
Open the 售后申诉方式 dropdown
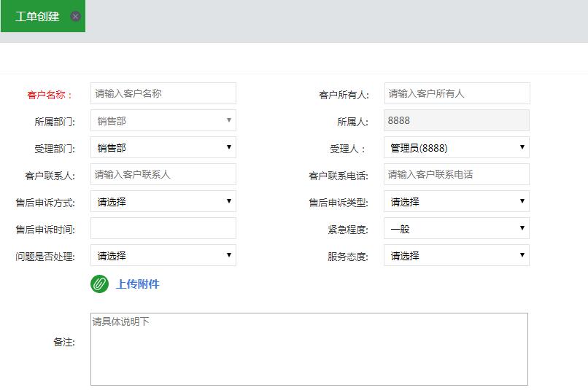click(x=163, y=201)
